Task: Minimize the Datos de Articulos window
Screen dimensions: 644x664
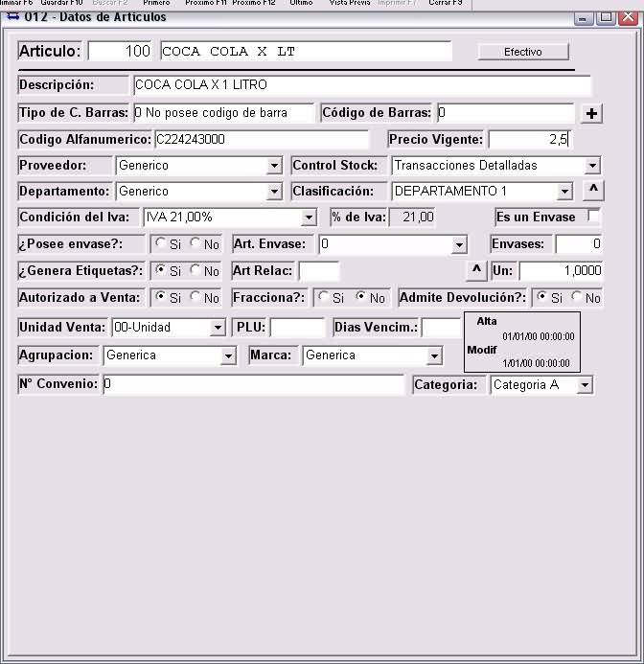Action: (x=584, y=18)
